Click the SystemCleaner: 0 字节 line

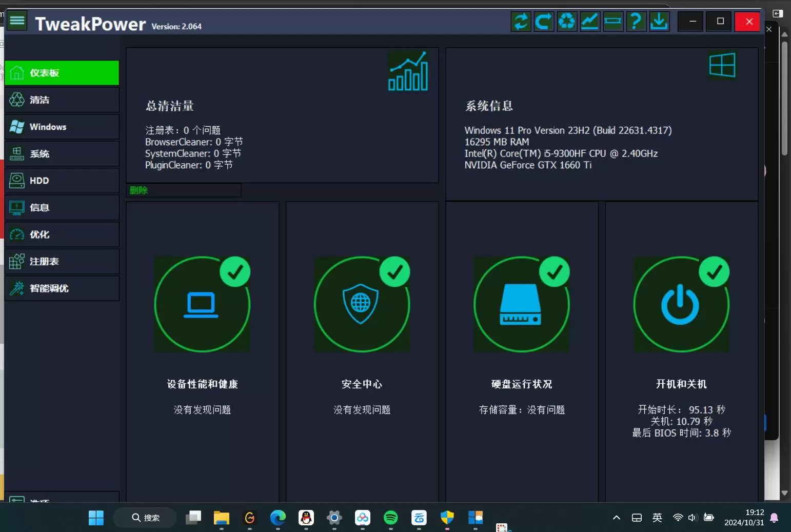click(193, 153)
